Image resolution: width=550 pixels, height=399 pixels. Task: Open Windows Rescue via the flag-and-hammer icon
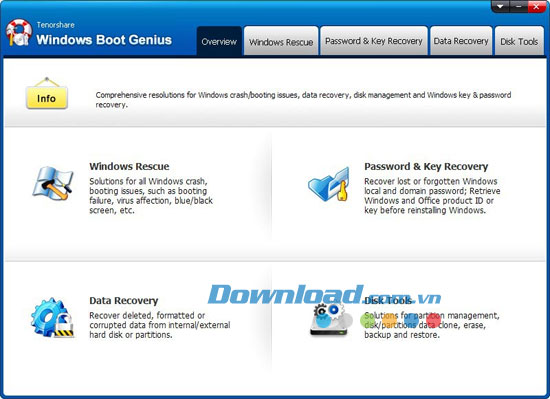[x=53, y=184]
